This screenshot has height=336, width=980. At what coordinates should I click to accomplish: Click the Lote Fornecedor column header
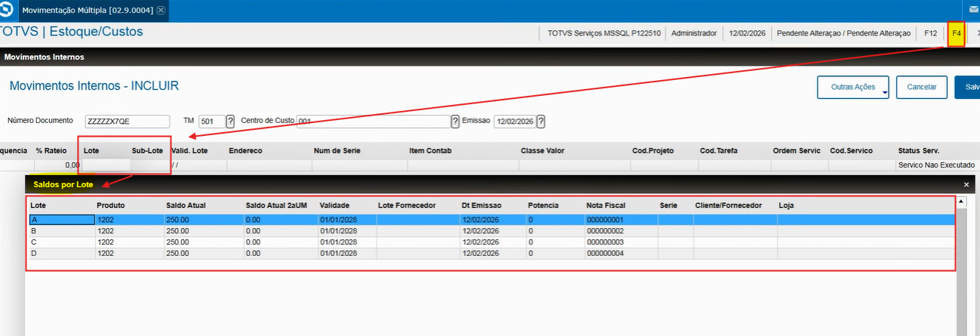pyautogui.click(x=407, y=205)
